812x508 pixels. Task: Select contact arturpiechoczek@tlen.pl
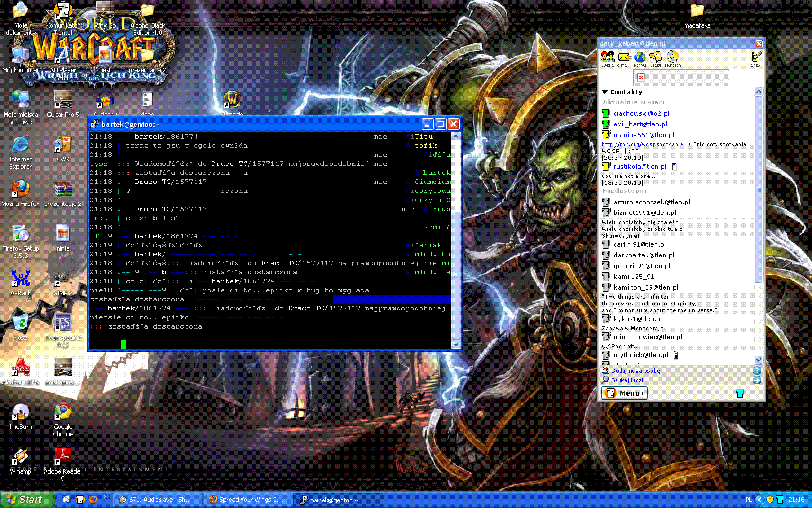pos(652,202)
